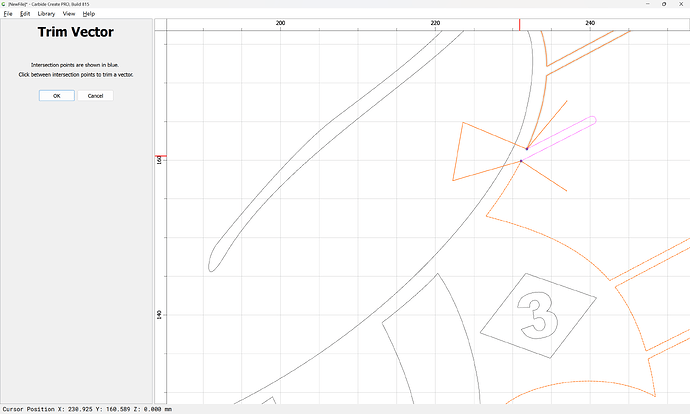The image size is (690, 414).
Task: Open the Help menu
Action: coord(89,14)
